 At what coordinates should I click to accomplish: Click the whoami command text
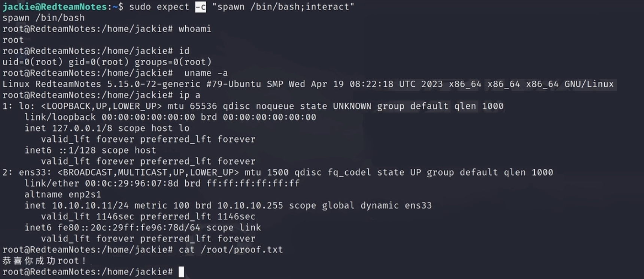coord(195,29)
